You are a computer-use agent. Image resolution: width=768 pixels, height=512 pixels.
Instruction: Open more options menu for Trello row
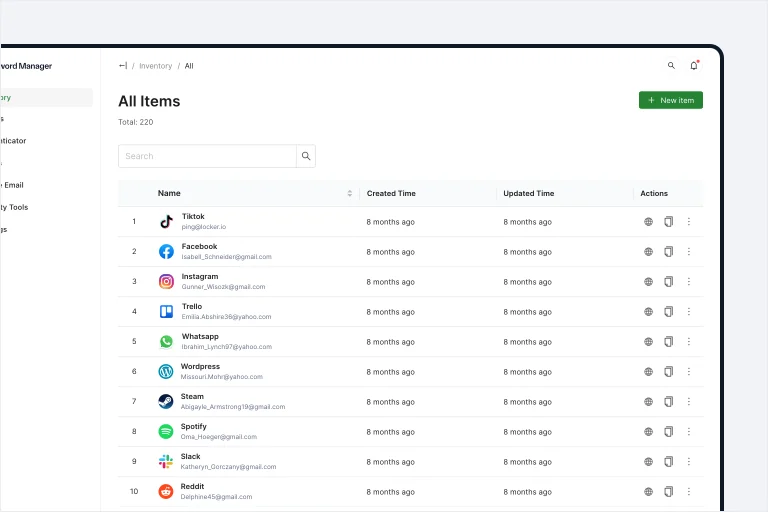[x=689, y=312]
